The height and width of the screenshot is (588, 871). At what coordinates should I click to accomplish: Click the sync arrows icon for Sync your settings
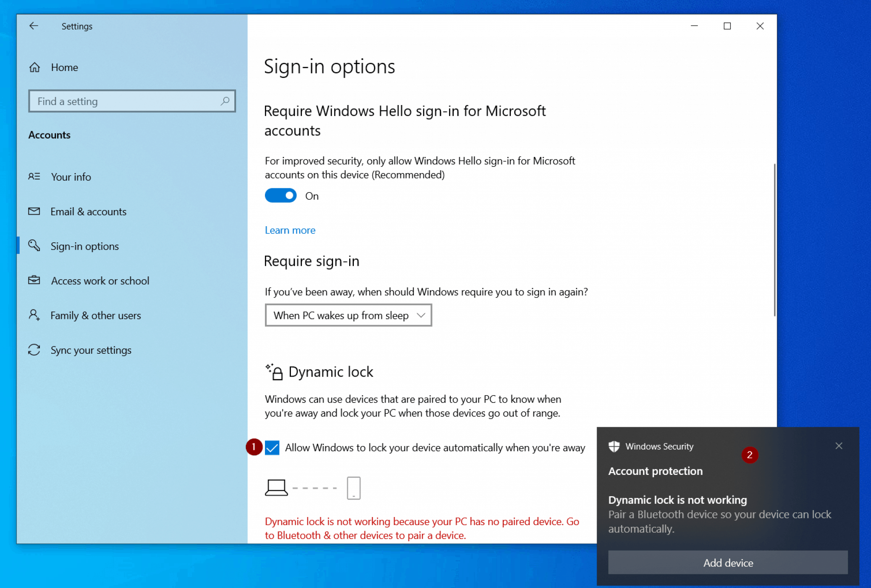pyautogui.click(x=34, y=349)
